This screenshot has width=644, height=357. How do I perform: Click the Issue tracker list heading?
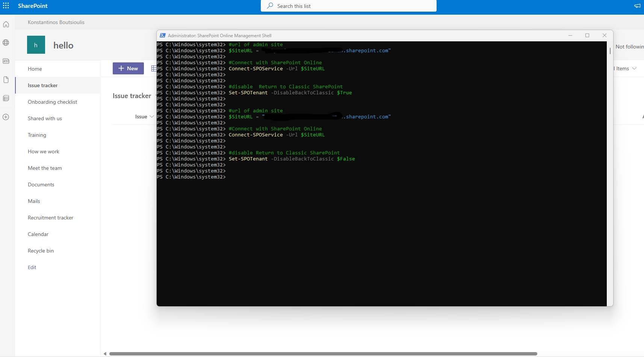coord(132,96)
